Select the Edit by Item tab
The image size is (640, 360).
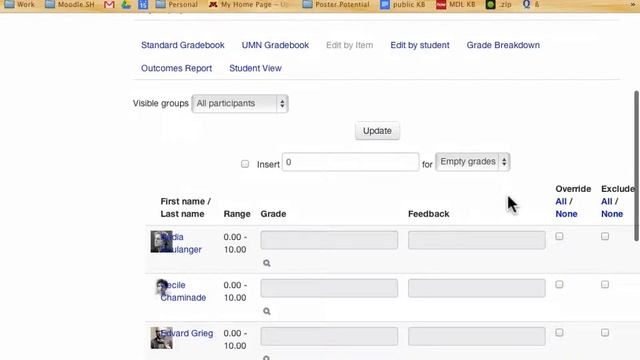pos(349,45)
